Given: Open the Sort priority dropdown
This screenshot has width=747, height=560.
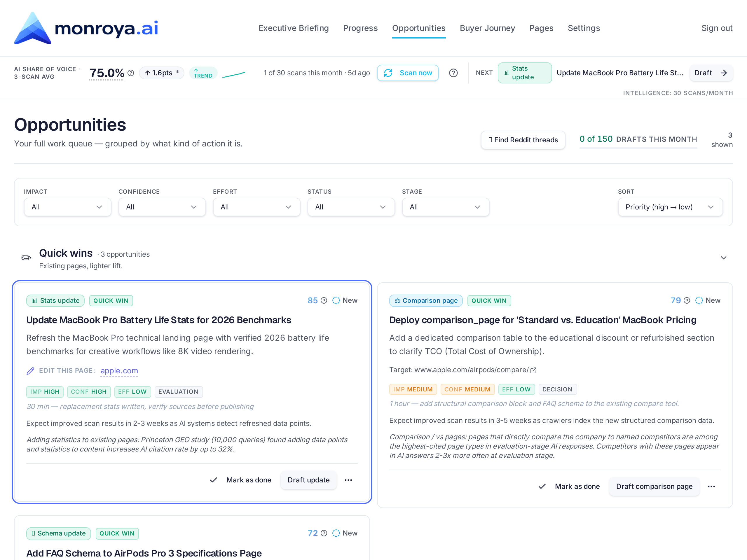Looking at the screenshot, I should tap(670, 207).
